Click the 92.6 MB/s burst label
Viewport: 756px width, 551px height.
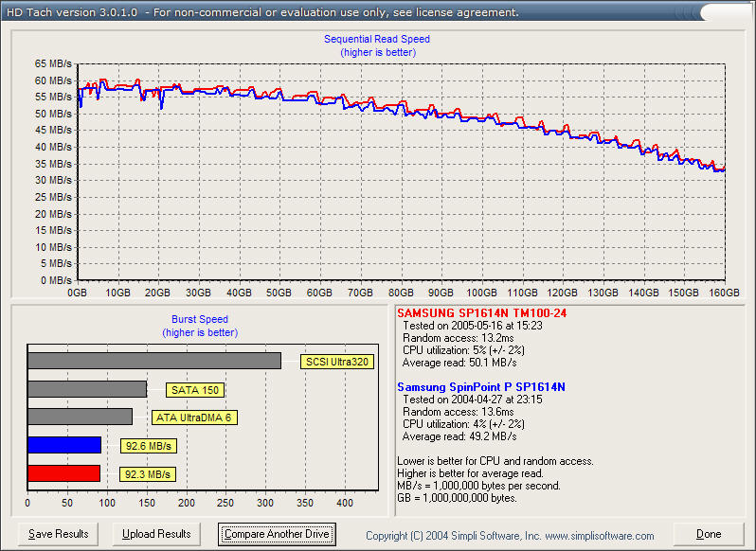tap(149, 446)
